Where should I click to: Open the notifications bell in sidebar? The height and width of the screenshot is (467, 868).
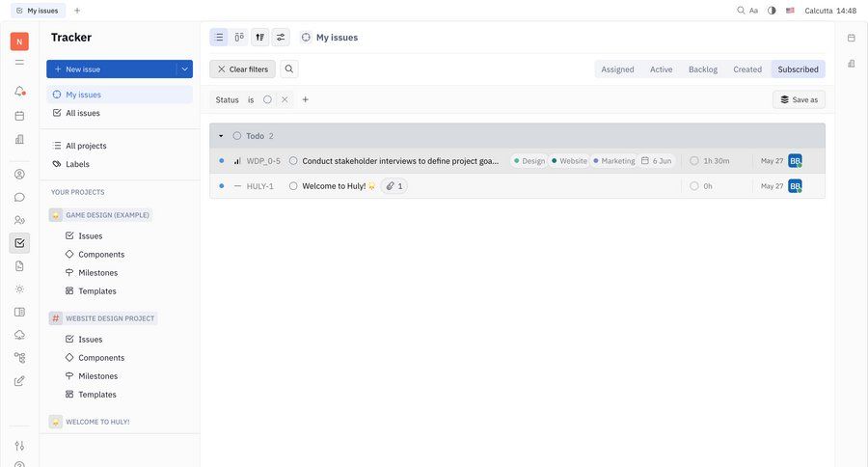point(19,92)
